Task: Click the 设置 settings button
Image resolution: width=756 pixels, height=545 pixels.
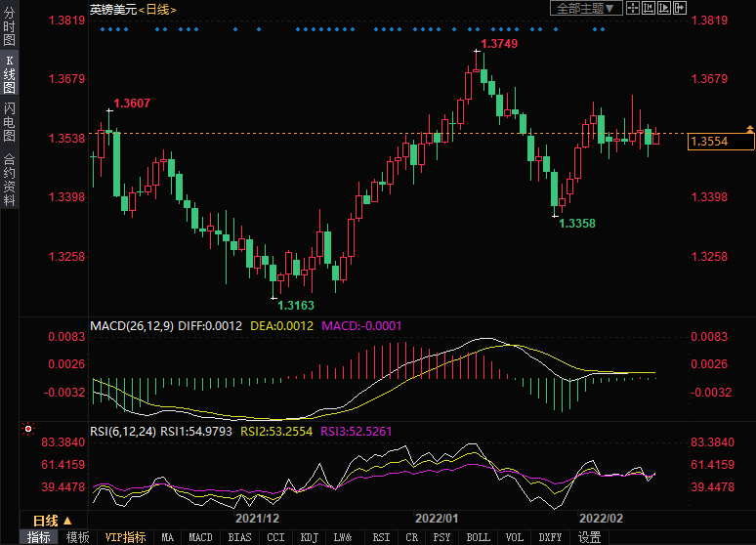Action: pyautogui.click(x=589, y=537)
